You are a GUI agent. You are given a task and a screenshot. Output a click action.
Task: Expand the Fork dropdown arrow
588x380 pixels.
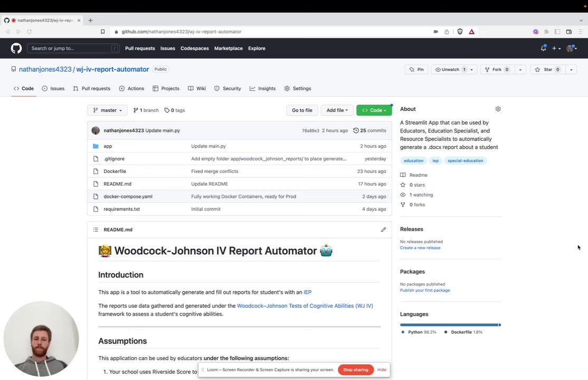(x=520, y=69)
